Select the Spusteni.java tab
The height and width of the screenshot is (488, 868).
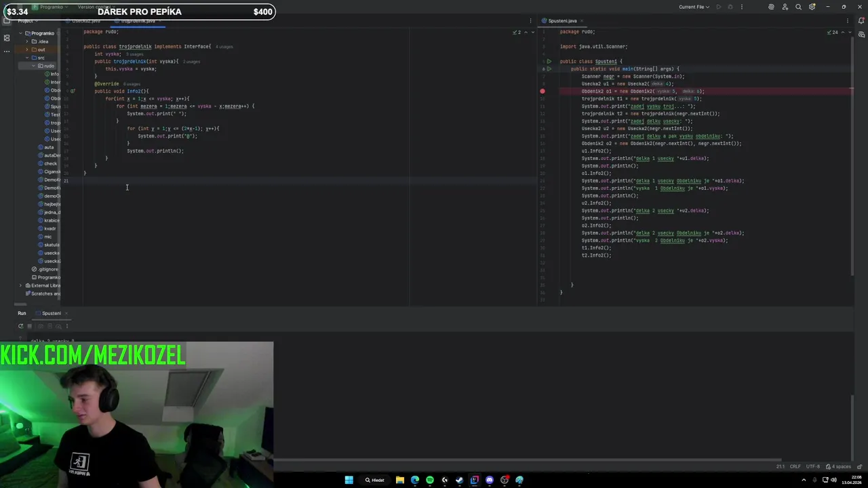563,21
